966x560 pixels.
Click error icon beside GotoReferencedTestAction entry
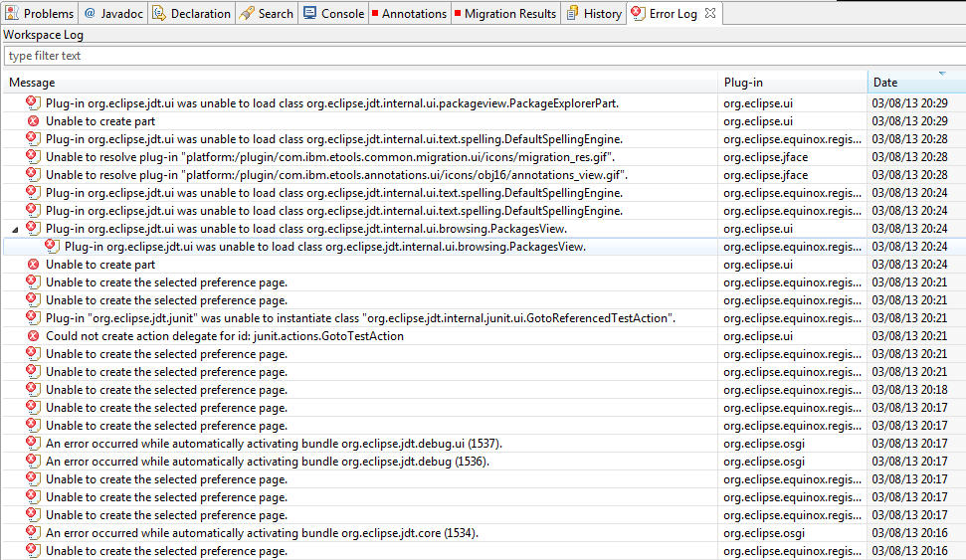point(33,317)
